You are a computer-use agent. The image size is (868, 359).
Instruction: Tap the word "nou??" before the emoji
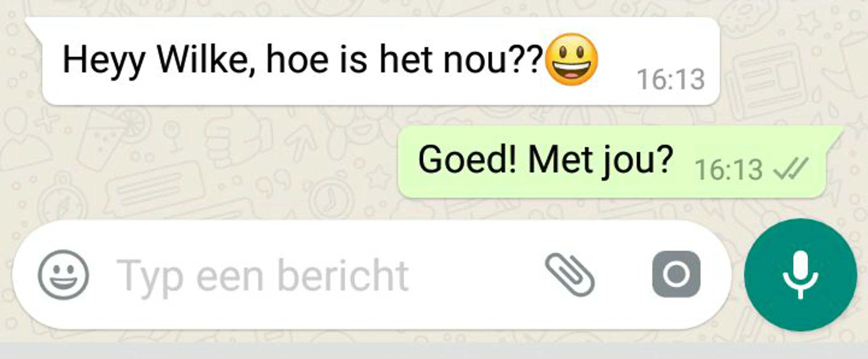[x=493, y=60]
